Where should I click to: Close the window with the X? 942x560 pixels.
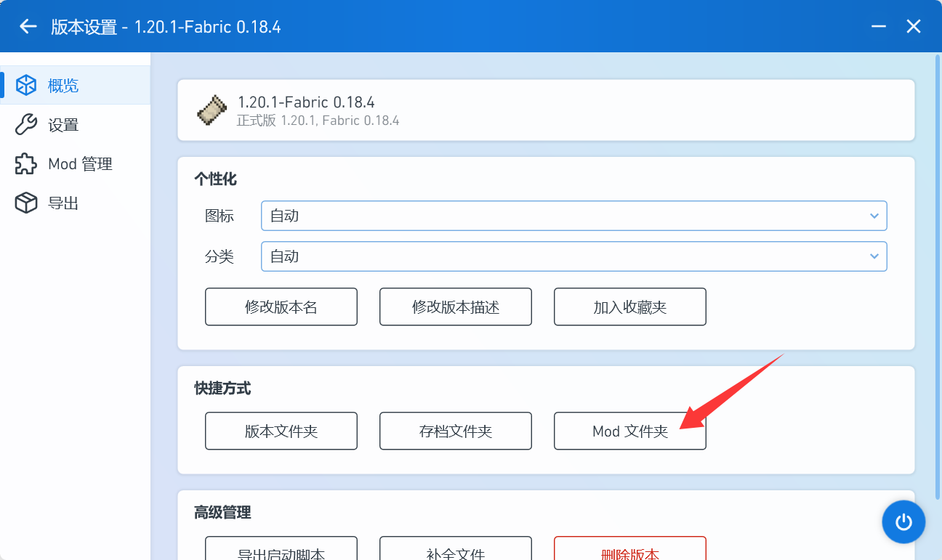pos(914,27)
